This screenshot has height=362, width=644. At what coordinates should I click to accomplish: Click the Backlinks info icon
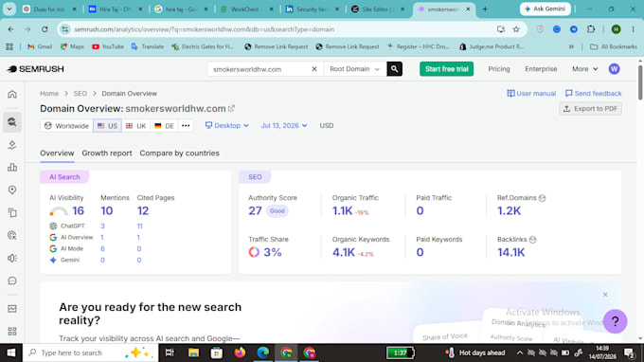click(532, 240)
